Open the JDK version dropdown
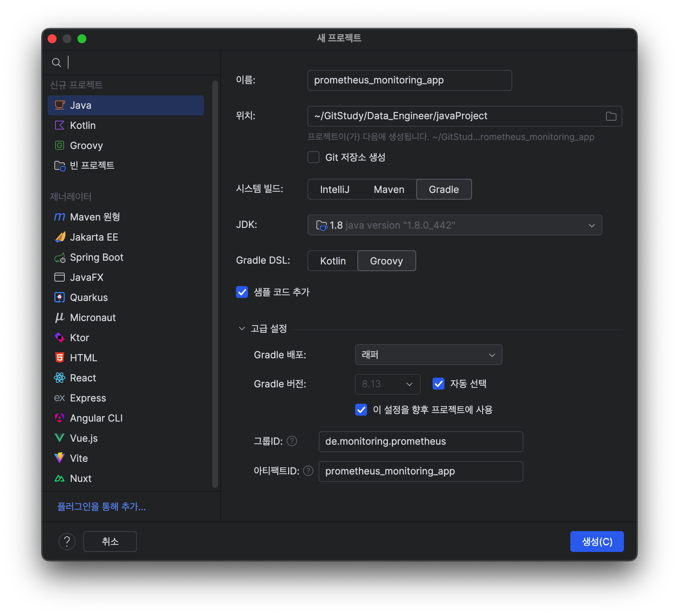This screenshot has height=616, width=679. tap(455, 225)
